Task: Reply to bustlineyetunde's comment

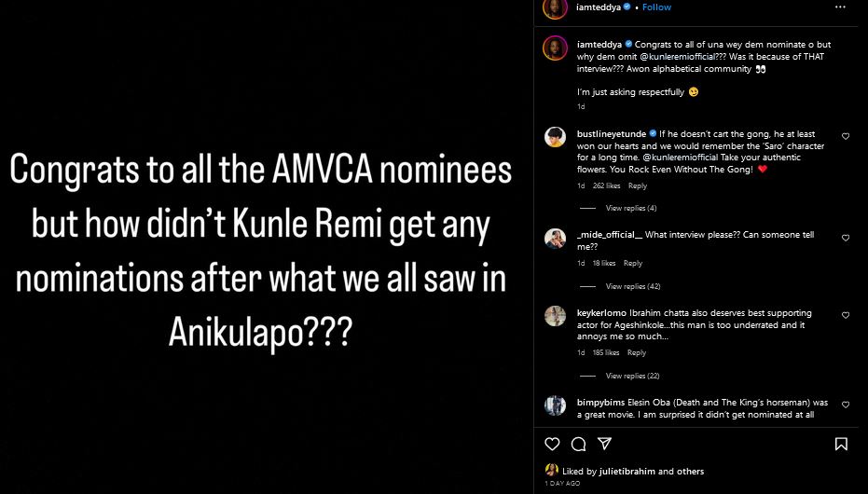Action: (637, 186)
